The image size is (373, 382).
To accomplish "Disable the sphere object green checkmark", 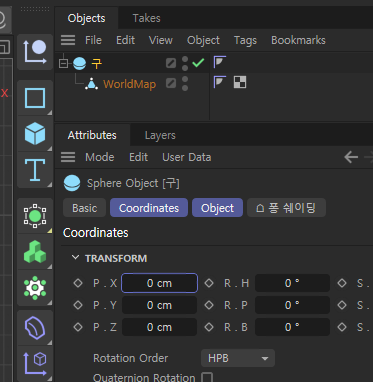I will tap(198, 62).
